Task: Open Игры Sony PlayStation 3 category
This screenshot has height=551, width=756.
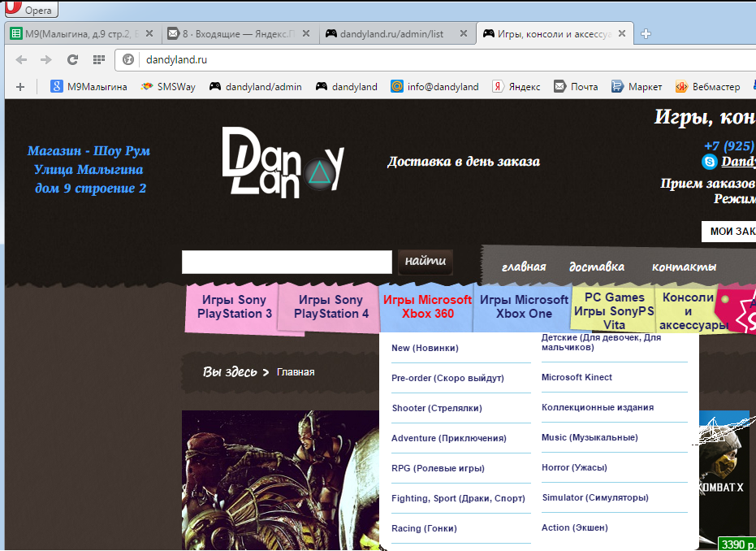Action: tap(234, 307)
